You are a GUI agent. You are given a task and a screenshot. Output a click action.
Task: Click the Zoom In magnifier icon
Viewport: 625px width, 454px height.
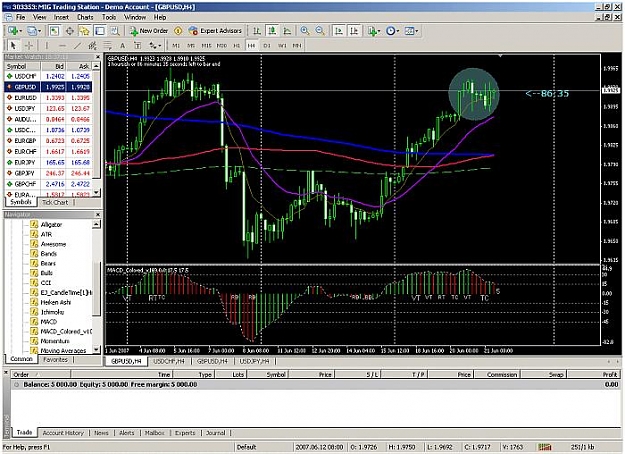pyautogui.click(x=305, y=31)
